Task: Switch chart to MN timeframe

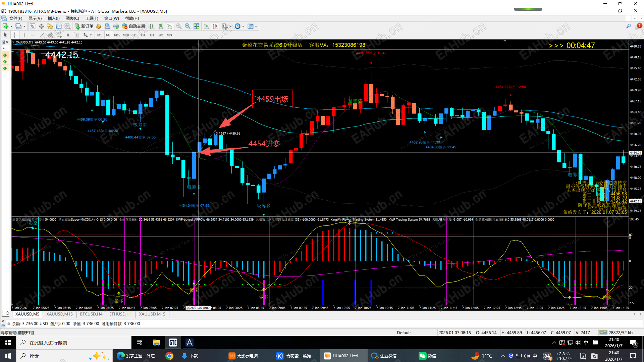Action: [169, 35]
